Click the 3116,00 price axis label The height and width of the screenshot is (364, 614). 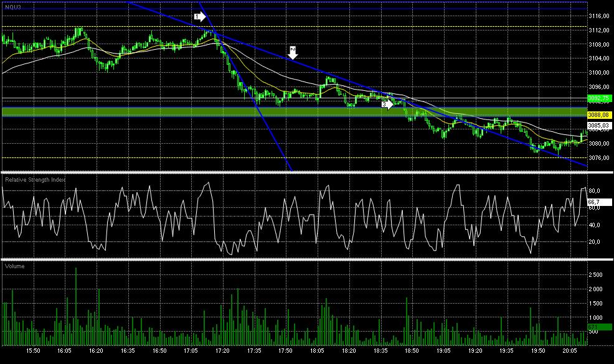point(599,16)
